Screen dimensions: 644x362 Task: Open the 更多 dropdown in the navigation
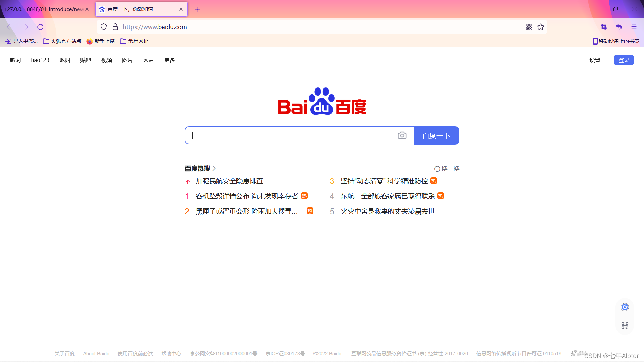point(169,60)
